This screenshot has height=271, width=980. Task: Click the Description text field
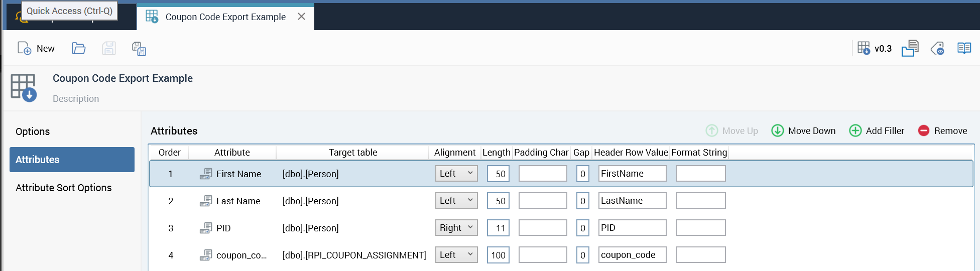(76, 99)
